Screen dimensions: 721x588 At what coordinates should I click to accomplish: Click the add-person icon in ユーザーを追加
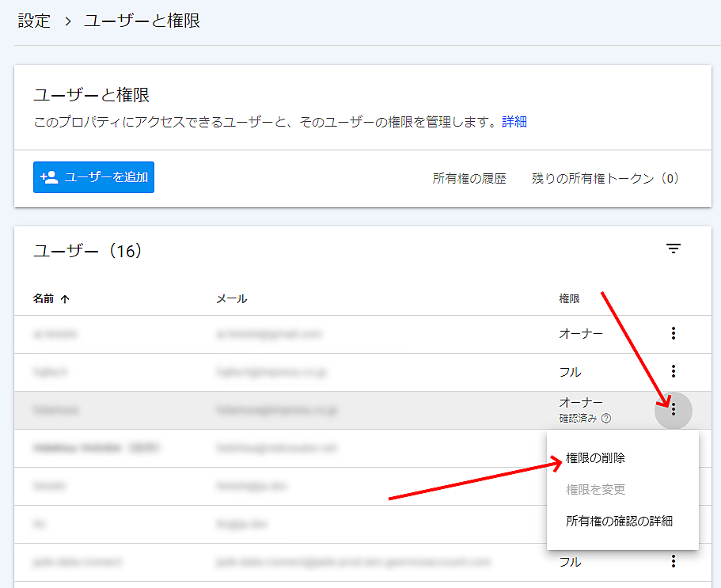point(49,177)
